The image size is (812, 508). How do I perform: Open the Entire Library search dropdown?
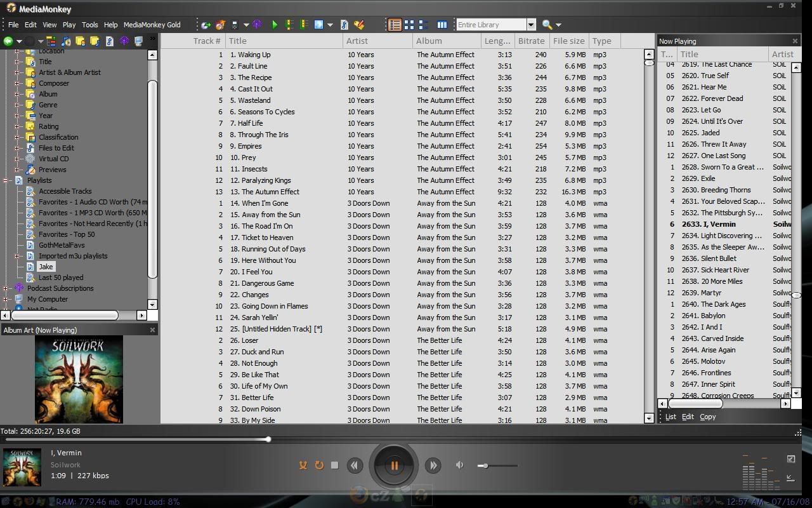pyautogui.click(x=531, y=25)
